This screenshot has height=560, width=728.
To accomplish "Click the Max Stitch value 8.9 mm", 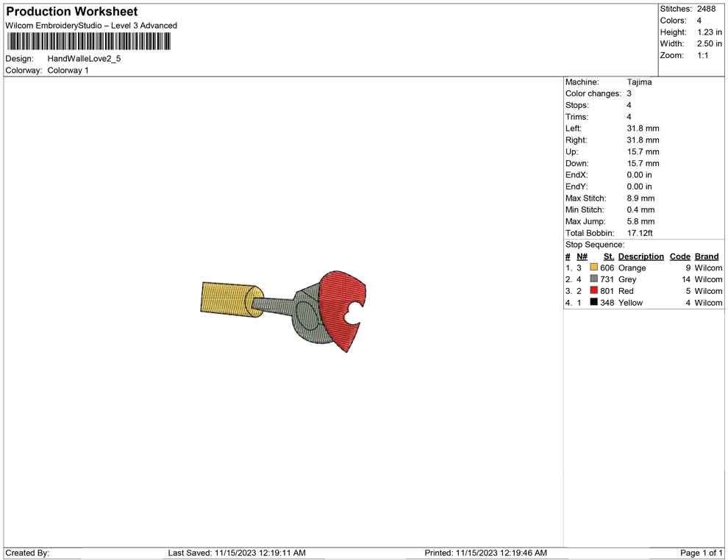I will [x=640, y=198].
